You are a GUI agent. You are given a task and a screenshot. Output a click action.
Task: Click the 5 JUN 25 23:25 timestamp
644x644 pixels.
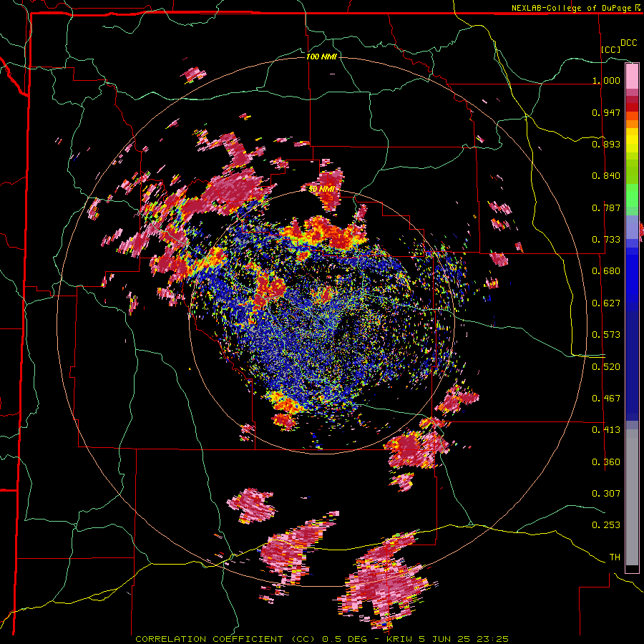[464, 639]
